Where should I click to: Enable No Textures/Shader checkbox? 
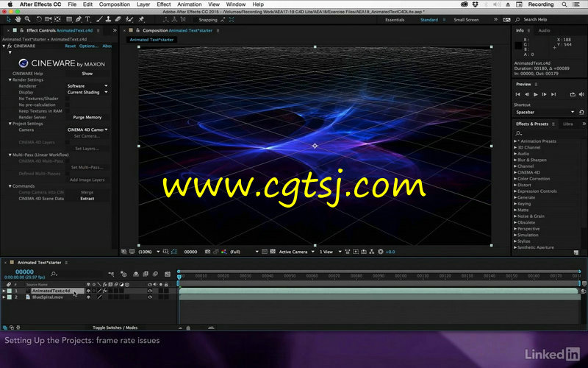[68, 99]
